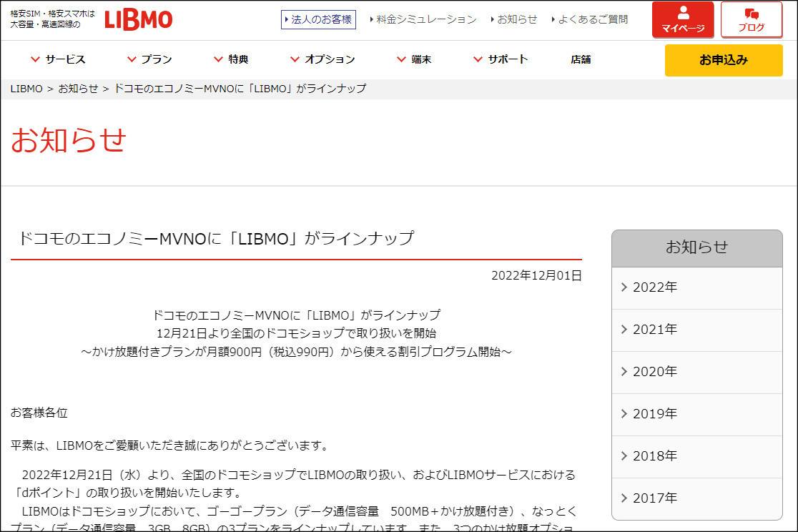
Task: Select the 店舗 menu item
Action: coord(580,60)
